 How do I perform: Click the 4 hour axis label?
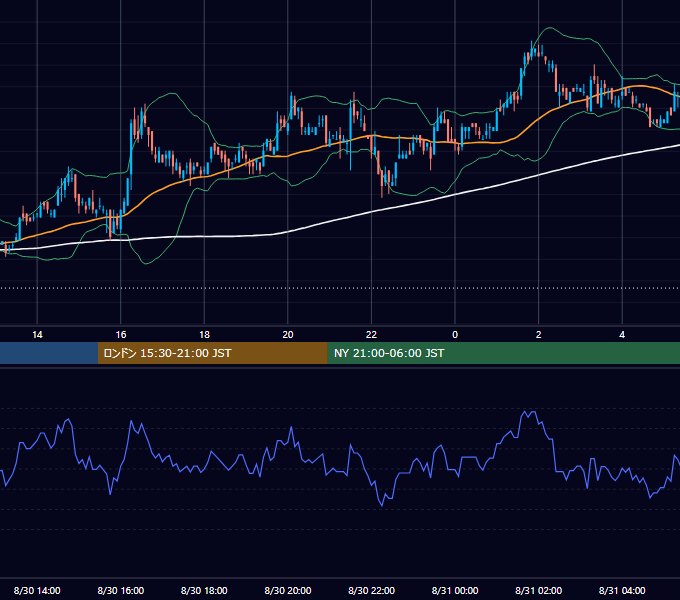coord(622,335)
